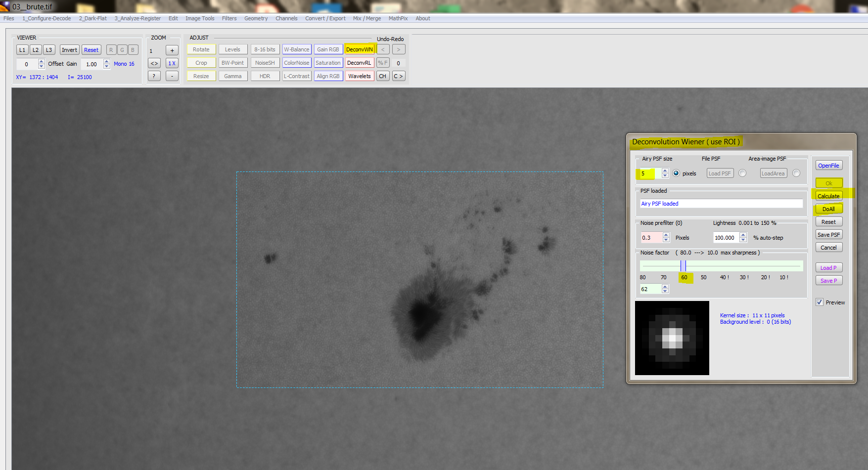
Task: Set zoom to 1X
Action: (x=172, y=63)
